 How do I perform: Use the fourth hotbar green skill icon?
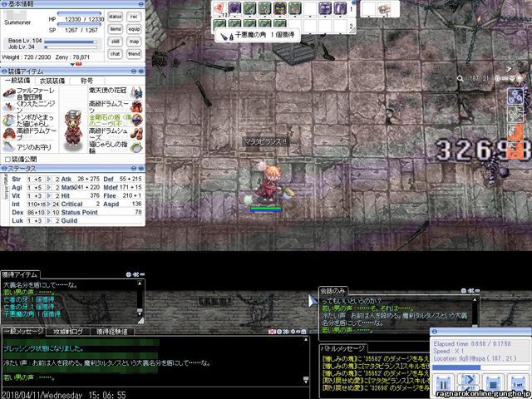coord(265,8)
